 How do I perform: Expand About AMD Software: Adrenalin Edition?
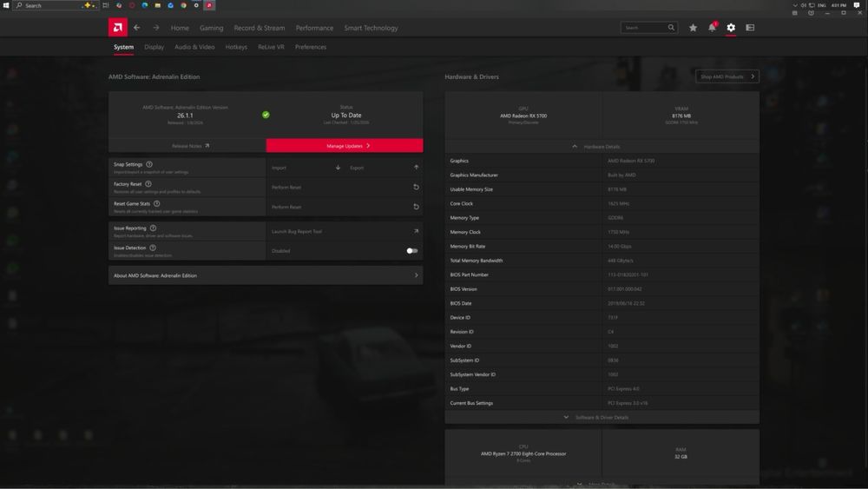pyautogui.click(x=266, y=275)
